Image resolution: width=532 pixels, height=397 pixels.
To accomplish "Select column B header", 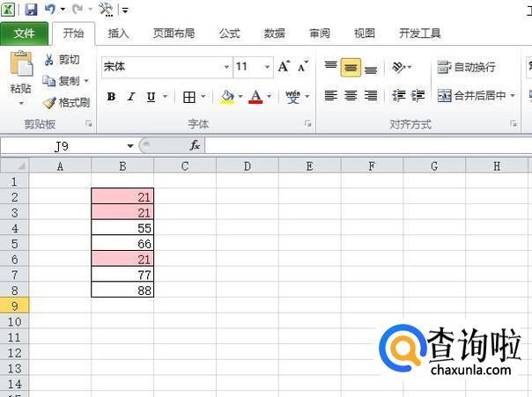I will pyautogui.click(x=122, y=166).
